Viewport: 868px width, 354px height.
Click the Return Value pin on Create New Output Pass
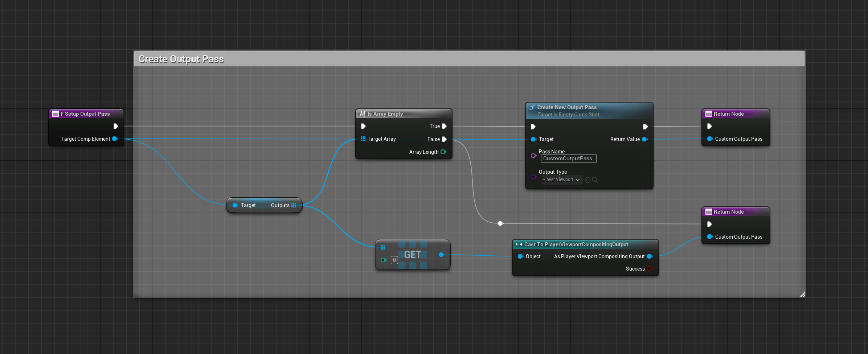(645, 139)
